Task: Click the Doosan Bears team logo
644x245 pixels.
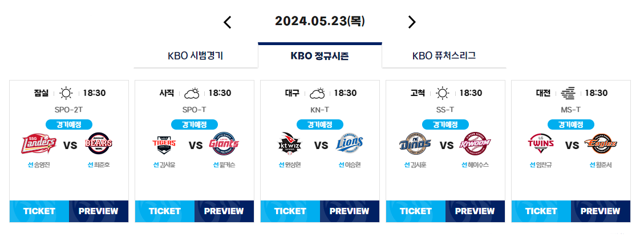Action: 99,143
